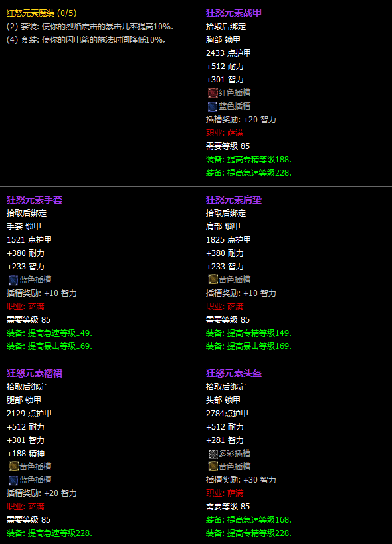Screen dimensions: 392x544
Task: Click the 职业: 萨满 line on 狂怒元素褶裙
Action: [x=25, y=507]
